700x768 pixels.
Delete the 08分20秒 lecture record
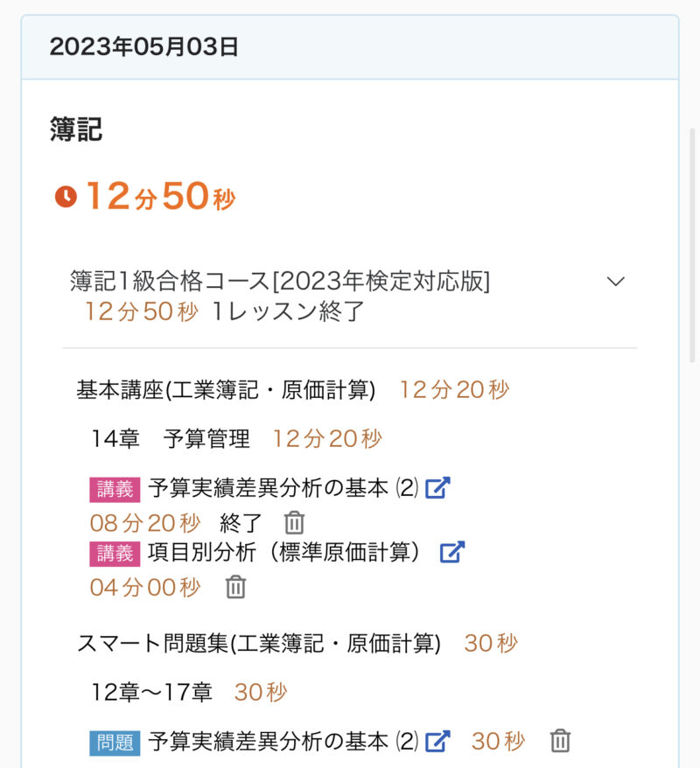tap(294, 523)
